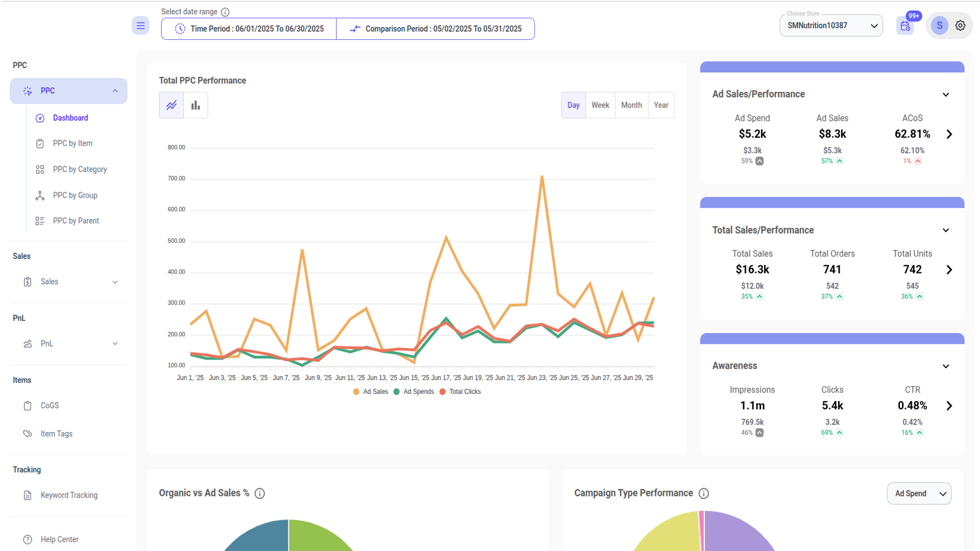Open the Time Period date range selector
The height and width of the screenshot is (551, 980).
(x=249, y=29)
